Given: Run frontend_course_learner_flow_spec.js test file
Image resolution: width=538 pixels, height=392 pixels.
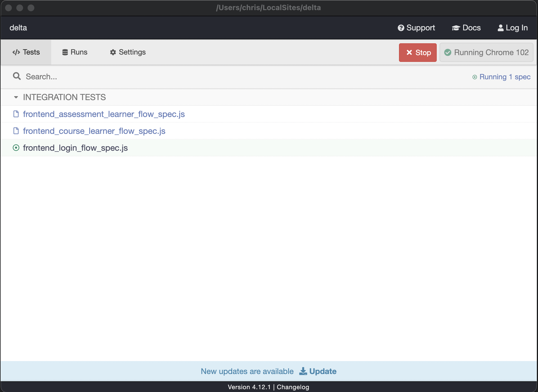Looking at the screenshot, I should pyautogui.click(x=94, y=131).
